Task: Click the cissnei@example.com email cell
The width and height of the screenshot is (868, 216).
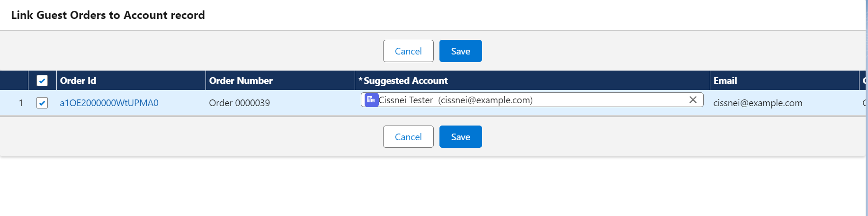Action: pyautogui.click(x=758, y=103)
